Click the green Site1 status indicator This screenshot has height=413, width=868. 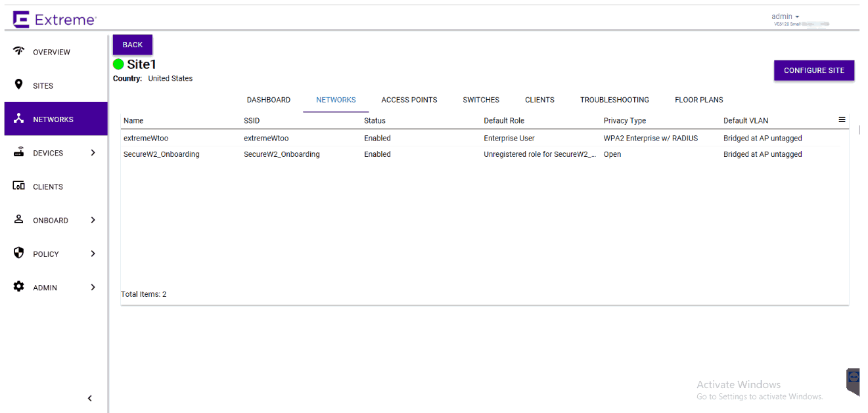(118, 64)
